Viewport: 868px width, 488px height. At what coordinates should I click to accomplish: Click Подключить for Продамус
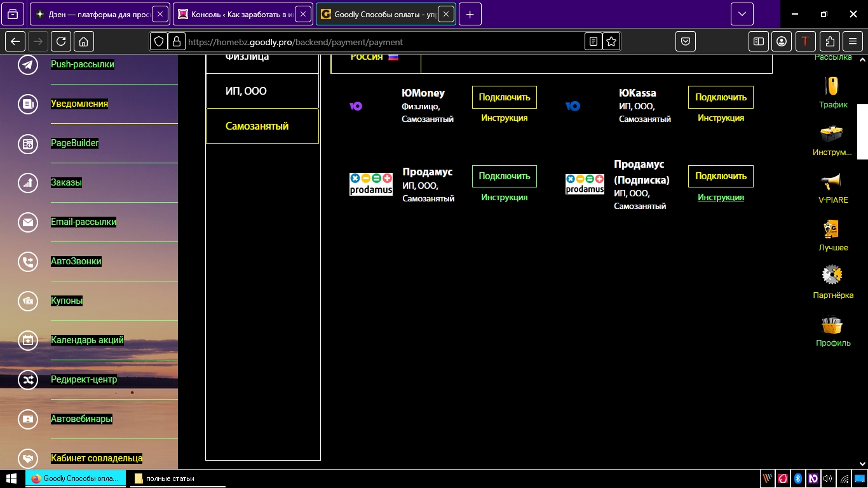click(x=505, y=176)
